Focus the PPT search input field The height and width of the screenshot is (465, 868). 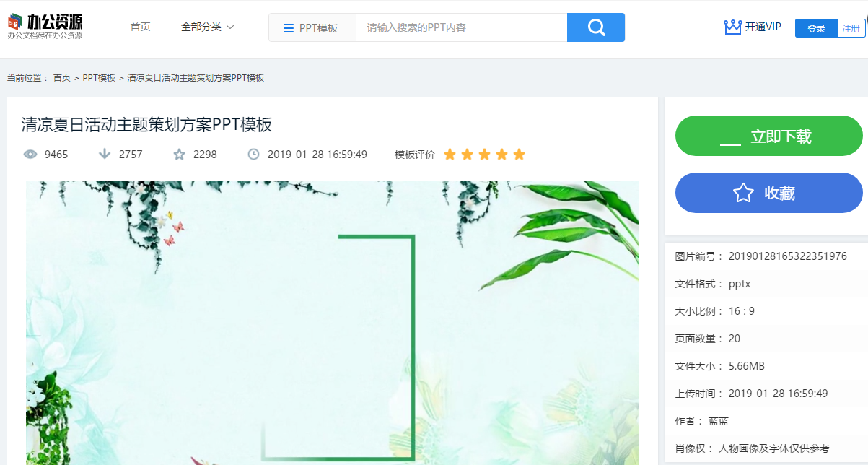(x=461, y=27)
